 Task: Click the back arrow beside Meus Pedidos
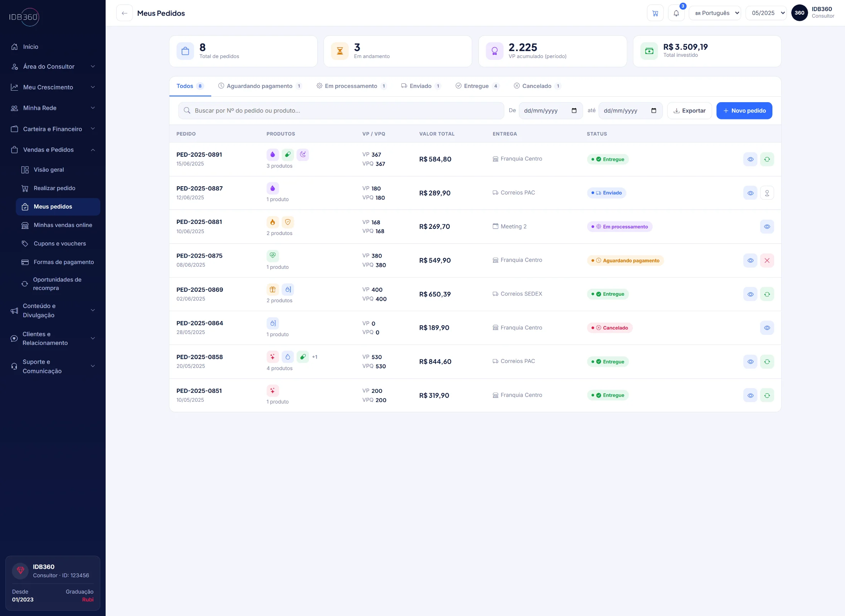(x=124, y=13)
